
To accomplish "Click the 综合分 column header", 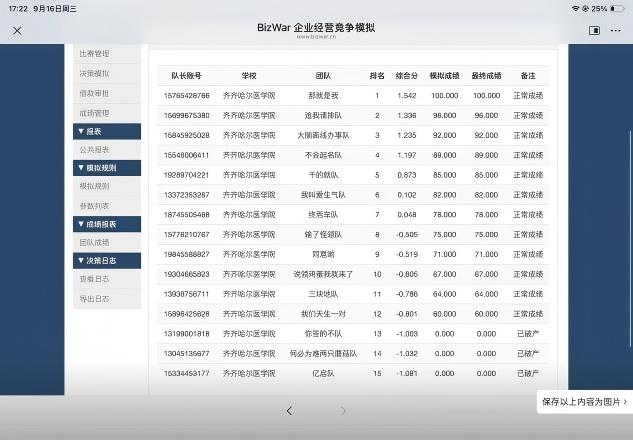I will point(406,75).
